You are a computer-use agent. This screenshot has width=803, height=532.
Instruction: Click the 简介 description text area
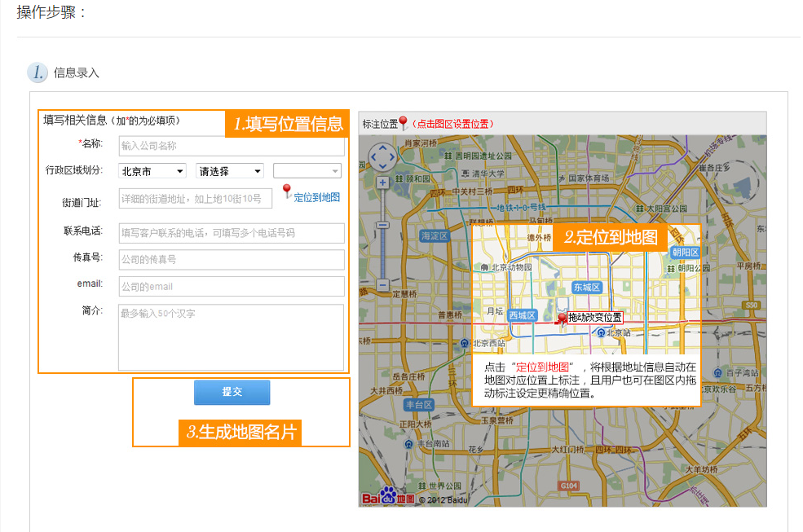[232, 337]
